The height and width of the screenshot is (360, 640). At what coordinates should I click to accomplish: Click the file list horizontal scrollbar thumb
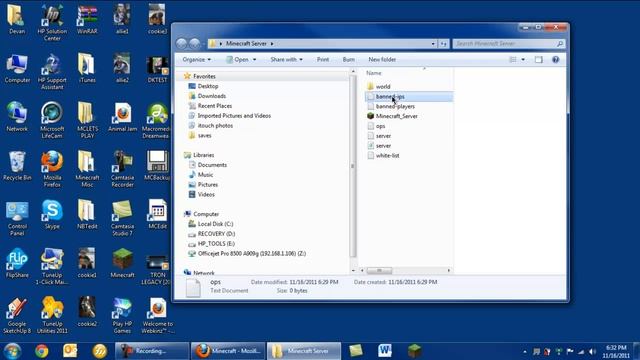click(379, 270)
